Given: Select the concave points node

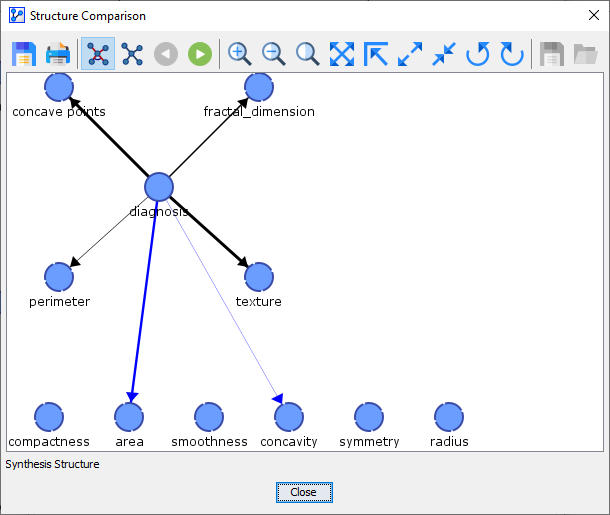Looking at the screenshot, I should tap(59, 87).
